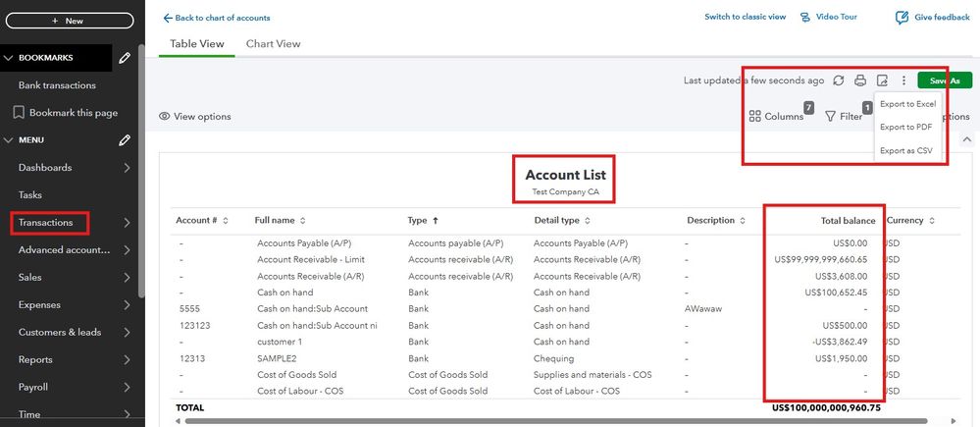
Task: Edit bookmarks with the pencil icon
Action: coord(125,58)
